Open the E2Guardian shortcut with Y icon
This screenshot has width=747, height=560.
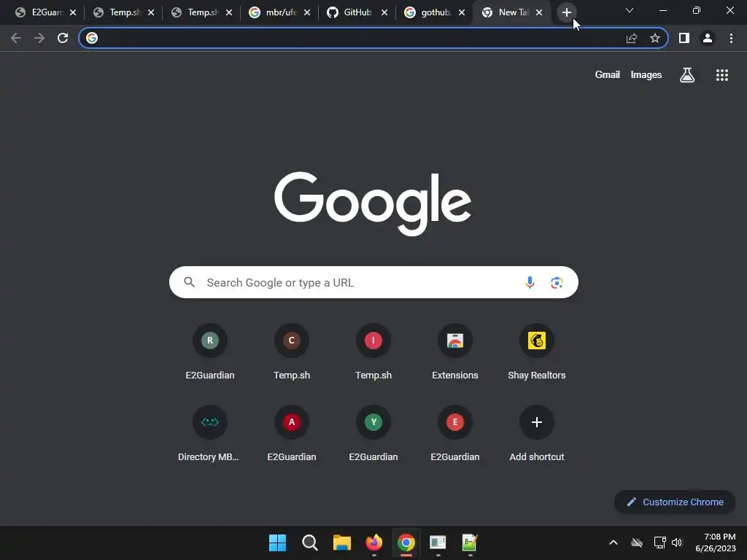[373, 434]
